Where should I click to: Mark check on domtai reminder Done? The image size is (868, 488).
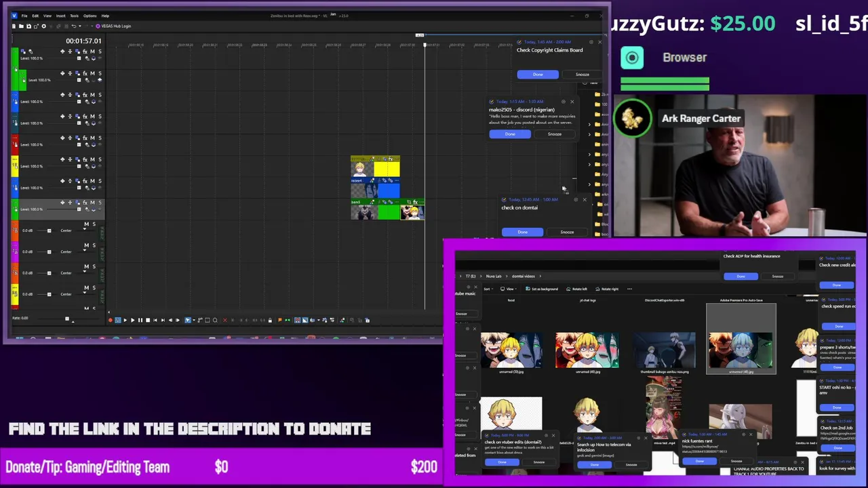(x=522, y=232)
